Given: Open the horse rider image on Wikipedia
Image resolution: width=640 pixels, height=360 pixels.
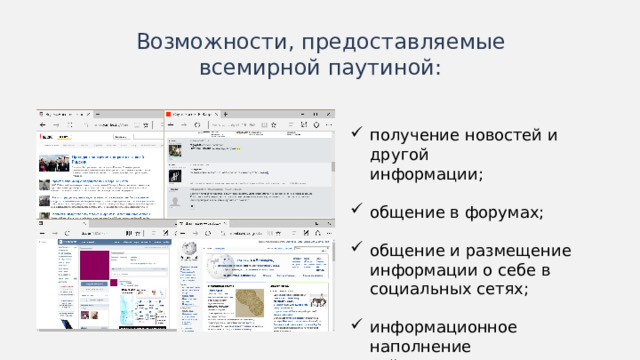Looking at the screenshot, I should coord(318,301).
